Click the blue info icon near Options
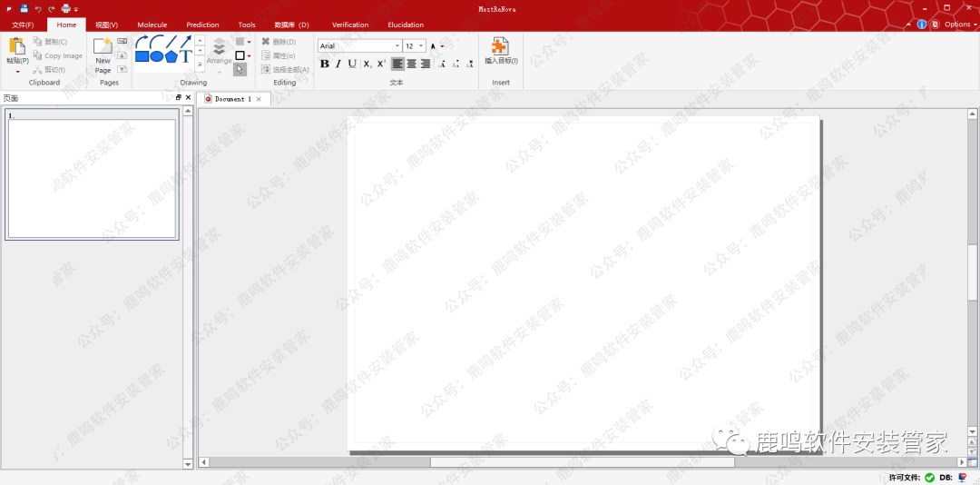This screenshot has width=980, height=485. pyautogui.click(x=922, y=25)
